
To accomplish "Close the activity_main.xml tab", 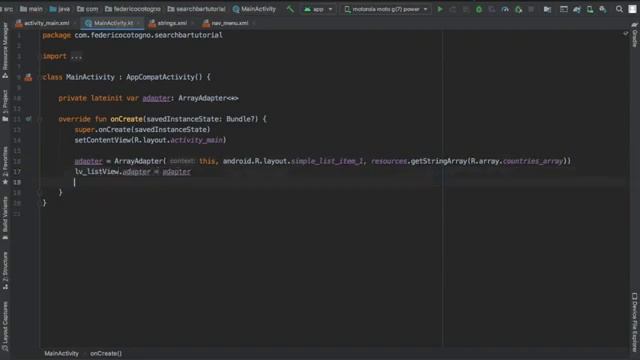I will pyautogui.click(x=75, y=23).
